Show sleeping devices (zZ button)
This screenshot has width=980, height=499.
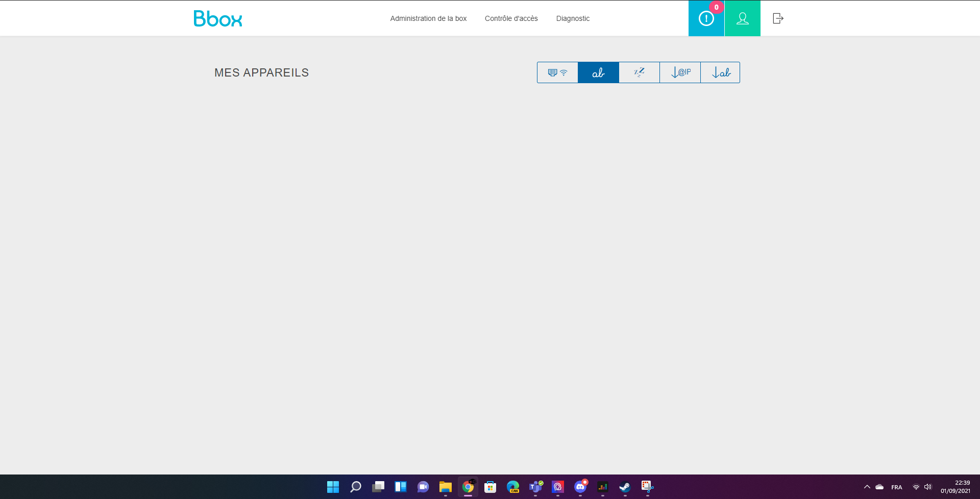639,72
